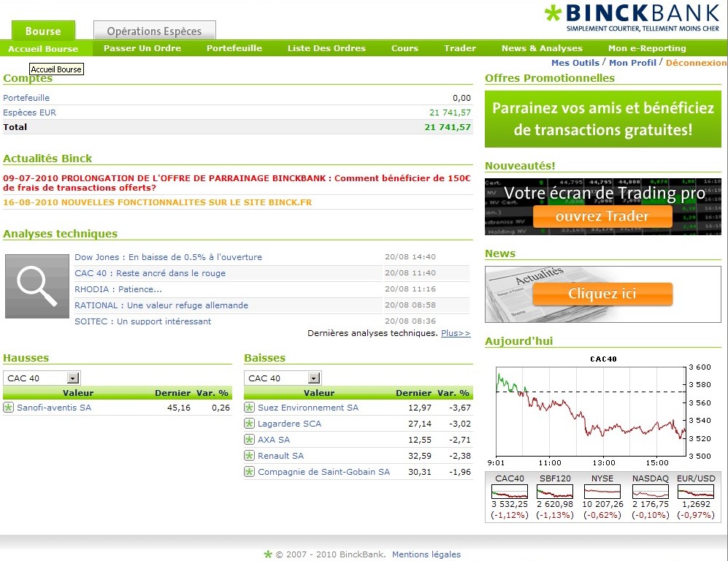Open the Lagardere SCA stock link

(289, 424)
